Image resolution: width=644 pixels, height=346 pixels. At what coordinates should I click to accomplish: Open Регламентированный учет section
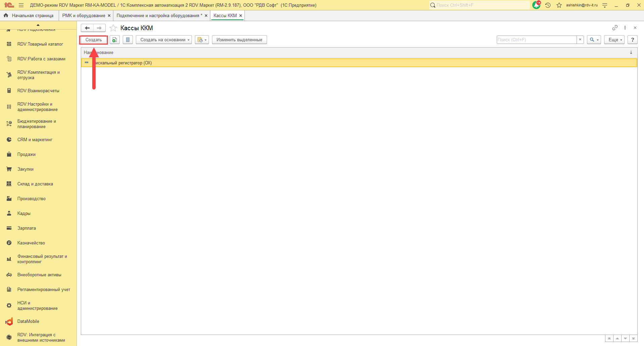[x=38, y=289]
